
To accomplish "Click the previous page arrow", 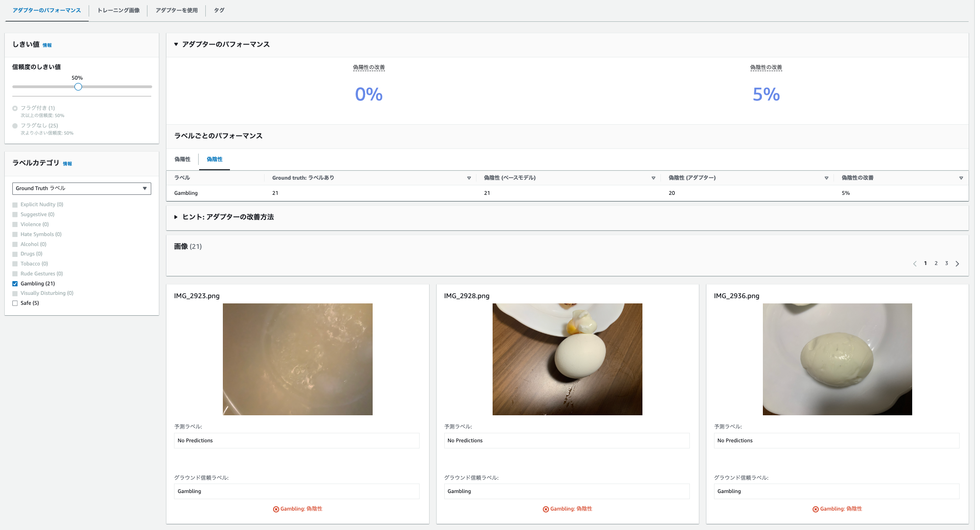I will point(915,264).
